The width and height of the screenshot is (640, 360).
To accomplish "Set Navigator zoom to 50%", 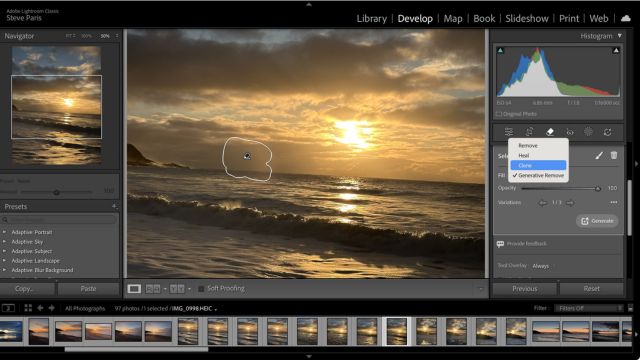I will tap(105, 36).
